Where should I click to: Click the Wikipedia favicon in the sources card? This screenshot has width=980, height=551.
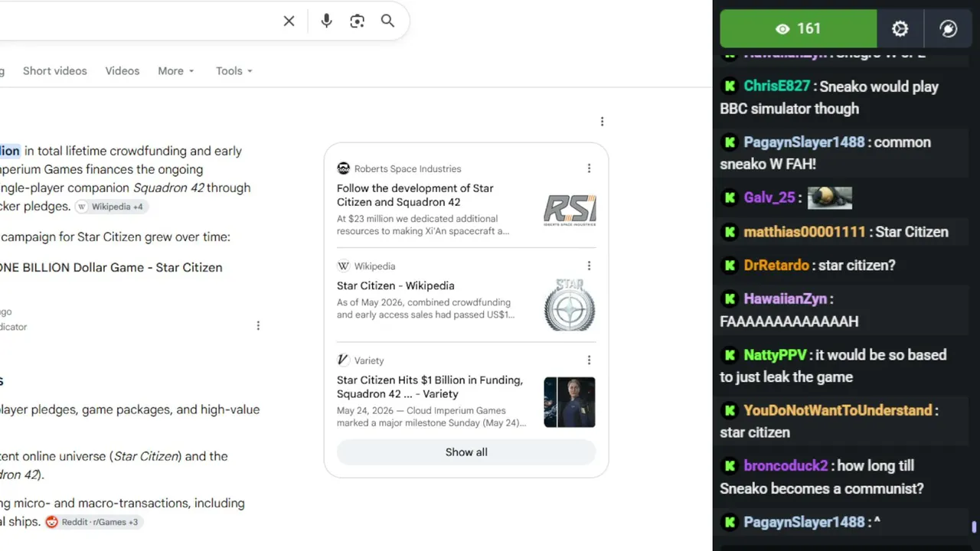[343, 266]
